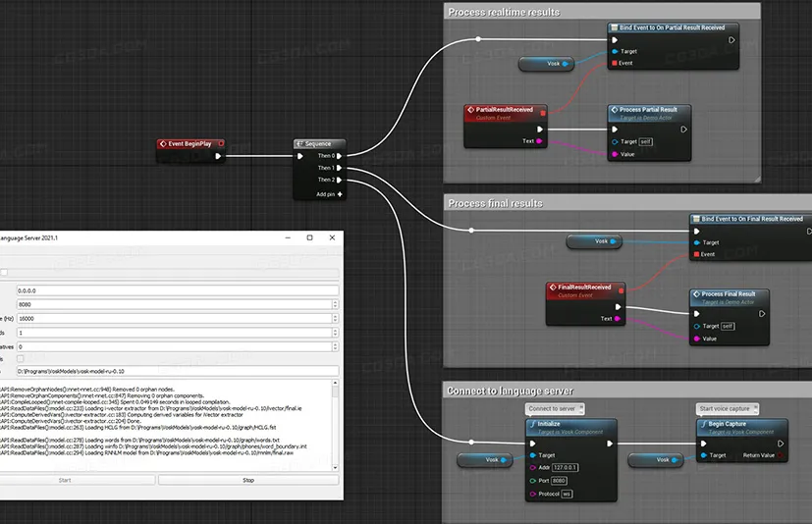Select the Sequence node title
The width and height of the screenshot is (812, 524).
319,144
